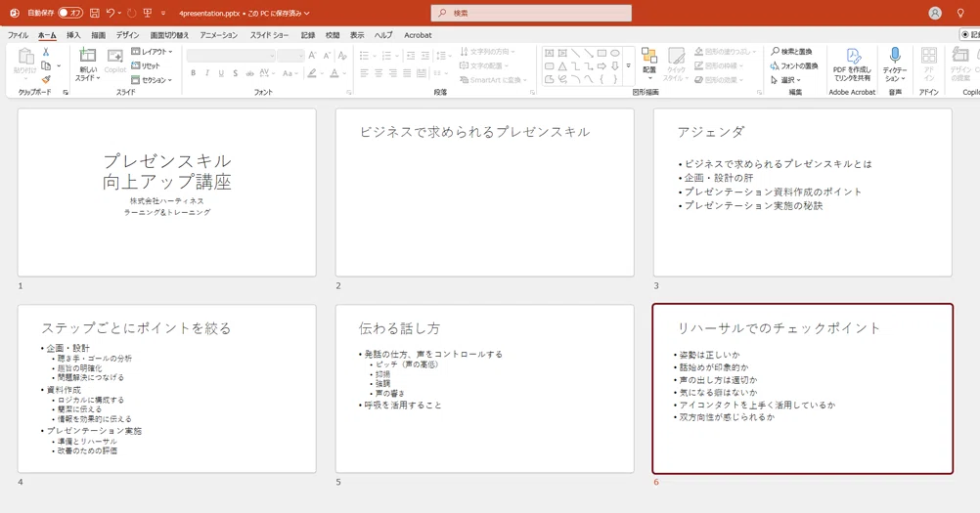
Task: Open the Acrobat tab
Action: (418, 35)
